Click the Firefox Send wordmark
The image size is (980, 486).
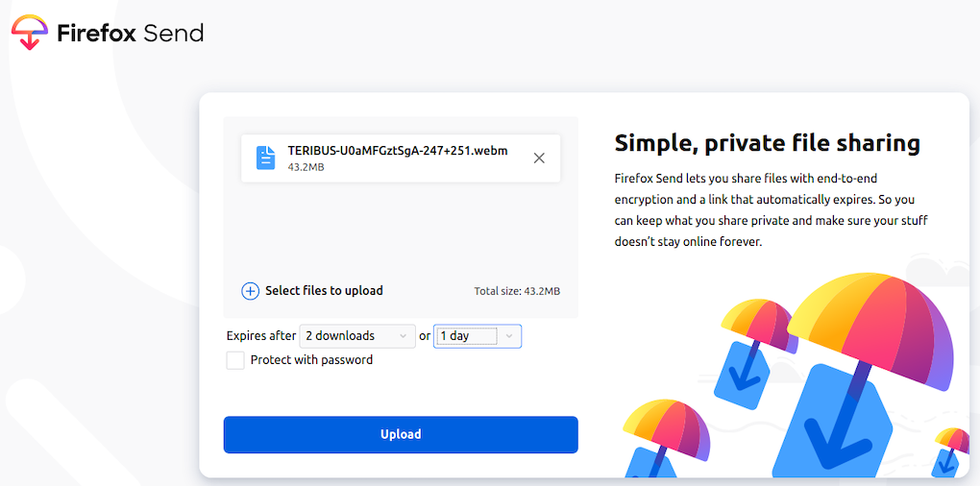click(x=130, y=34)
